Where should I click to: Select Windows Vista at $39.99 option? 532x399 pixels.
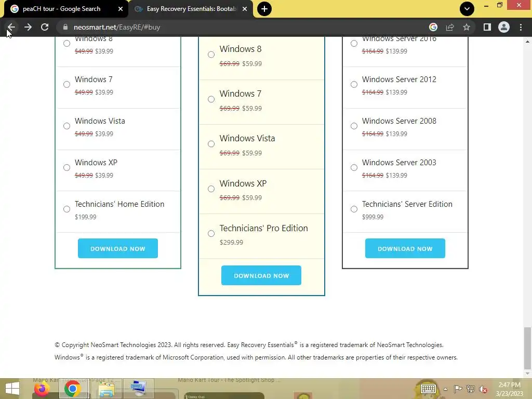click(x=67, y=126)
